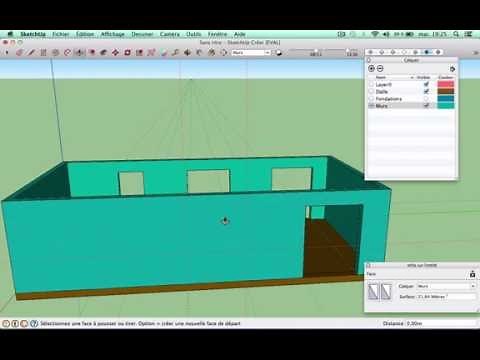The width and height of the screenshot is (480, 360).
Task: Click the Surface value field
Action: [446, 297]
